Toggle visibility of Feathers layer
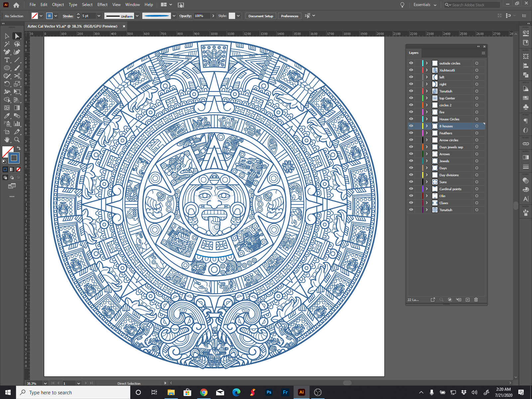 click(411, 133)
